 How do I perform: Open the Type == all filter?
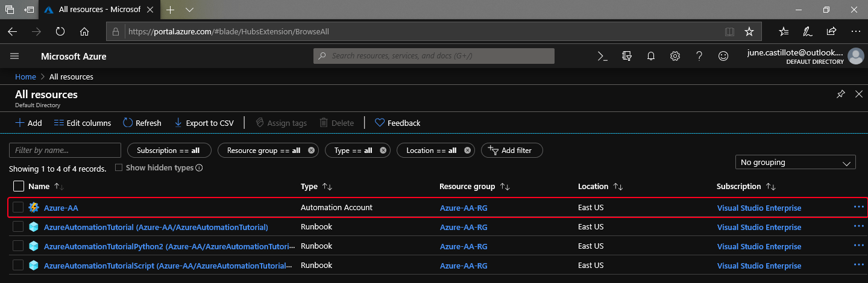tap(353, 151)
